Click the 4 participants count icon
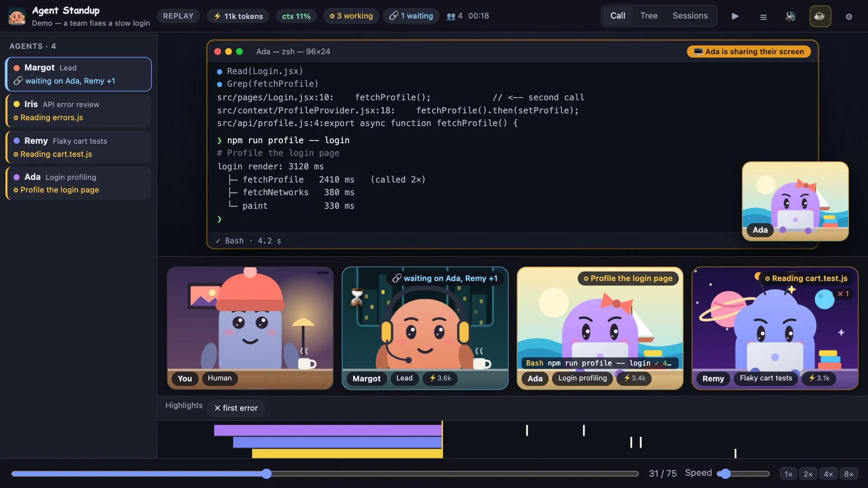 point(454,16)
